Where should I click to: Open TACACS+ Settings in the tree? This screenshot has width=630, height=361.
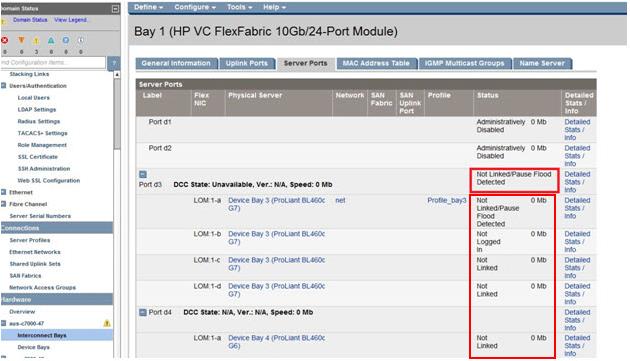point(43,133)
